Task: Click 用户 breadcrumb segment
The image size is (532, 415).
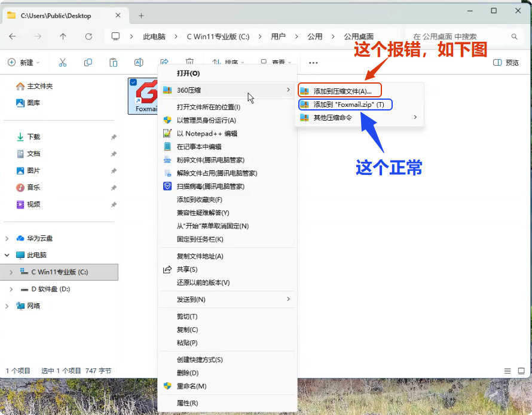Action: point(278,36)
